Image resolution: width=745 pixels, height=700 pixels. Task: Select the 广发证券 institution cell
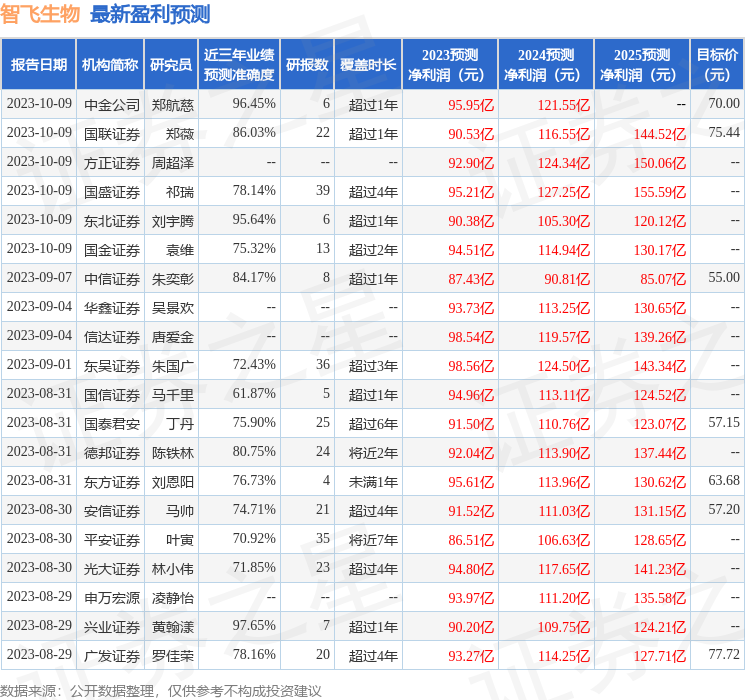click(112, 656)
